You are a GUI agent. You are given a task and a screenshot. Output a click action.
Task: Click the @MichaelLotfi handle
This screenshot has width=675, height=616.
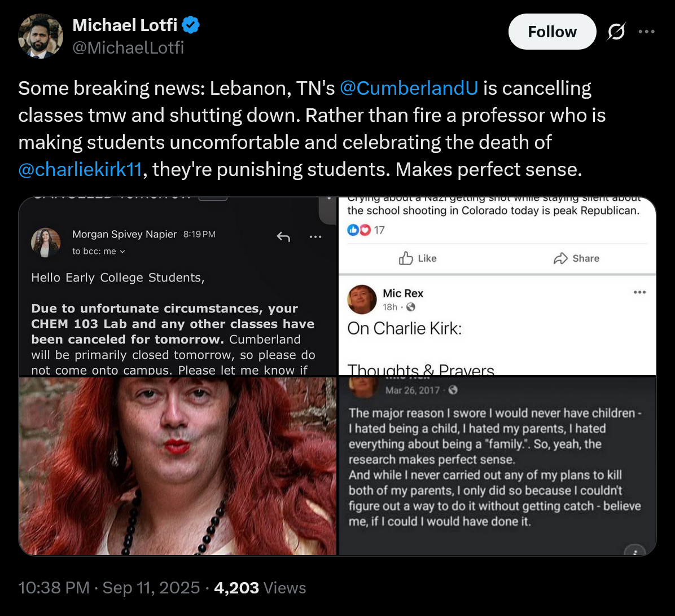click(128, 48)
